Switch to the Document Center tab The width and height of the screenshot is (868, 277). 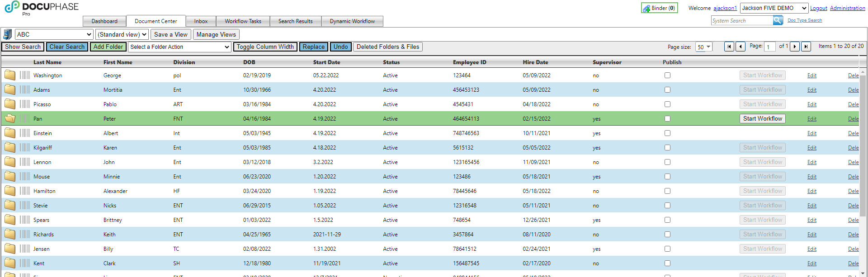[156, 21]
